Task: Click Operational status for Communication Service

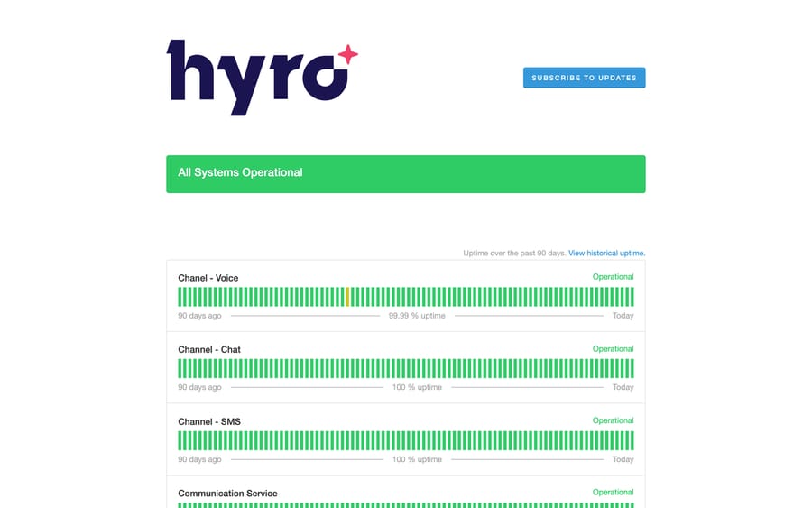Action: point(613,492)
